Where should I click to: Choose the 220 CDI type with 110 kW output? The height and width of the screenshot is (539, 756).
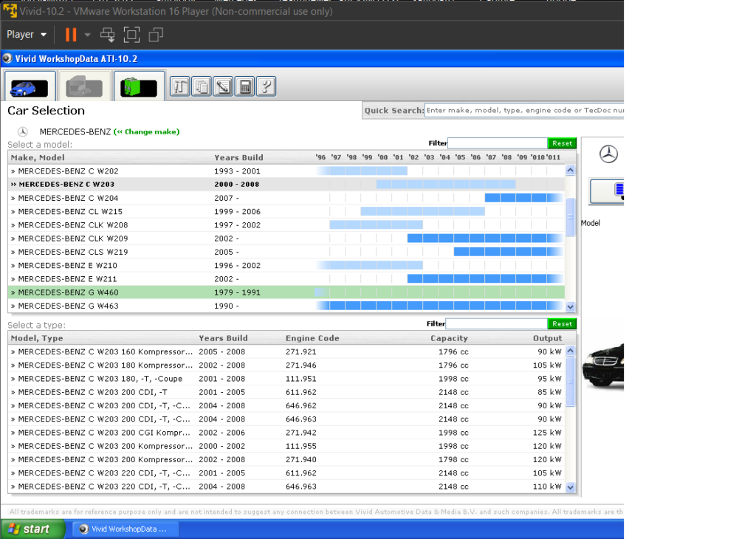point(286,487)
